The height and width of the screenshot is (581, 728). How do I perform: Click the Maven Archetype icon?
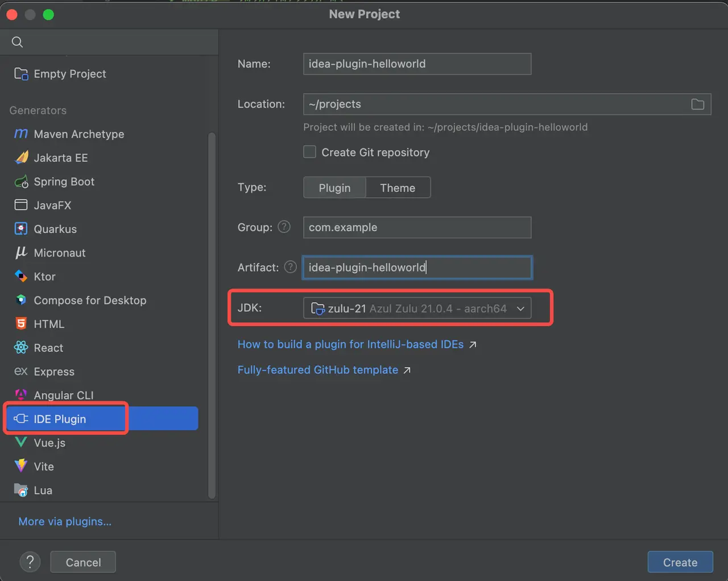(x=21, y=134)
